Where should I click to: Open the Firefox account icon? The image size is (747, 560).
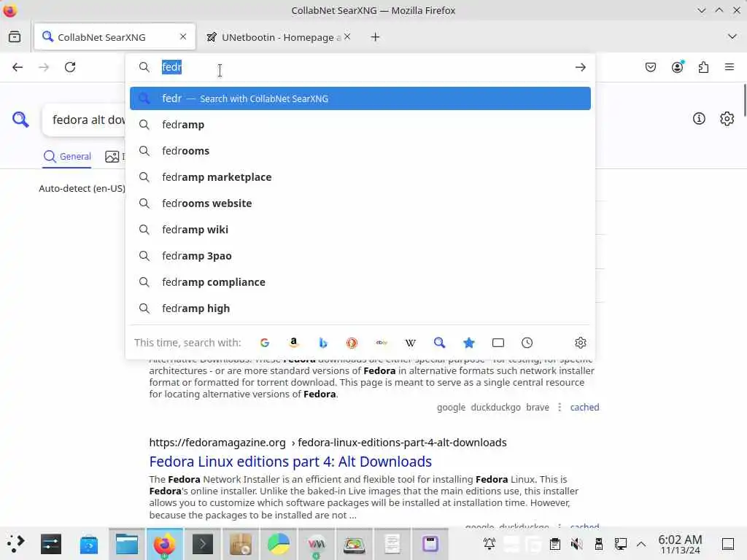(x=677, y=67)
